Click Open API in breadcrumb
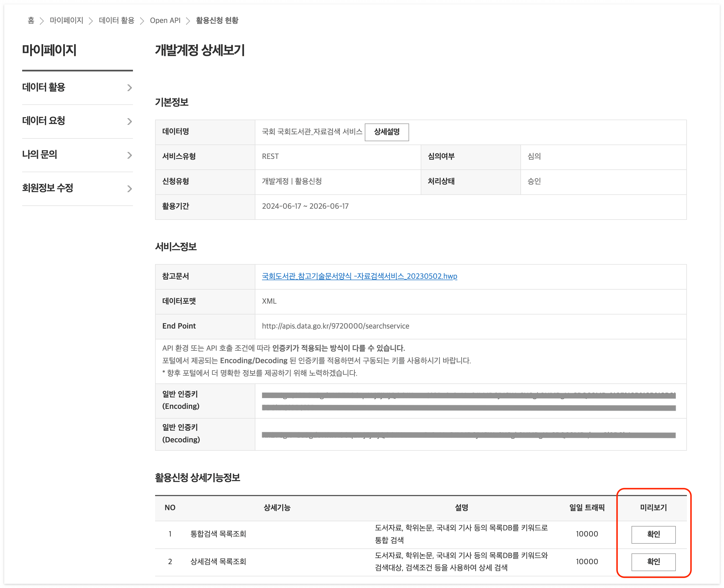Screen dimensions: 724x588 click(x=165, y=21)
